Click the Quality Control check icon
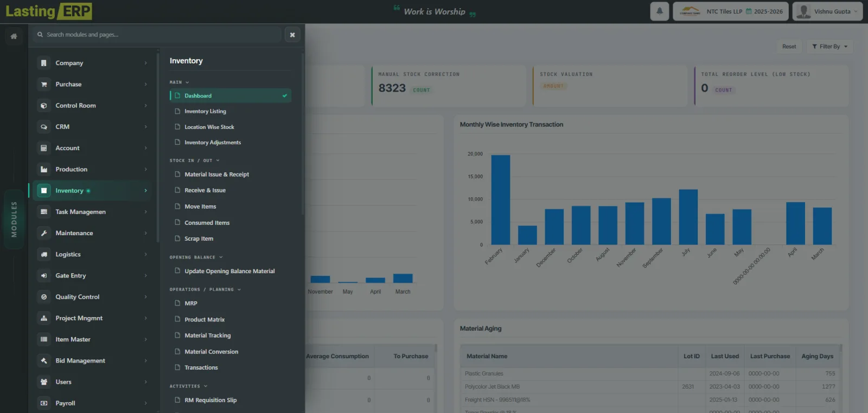The width and height of the screenshot is (868, 413). (x=44, y=297)
